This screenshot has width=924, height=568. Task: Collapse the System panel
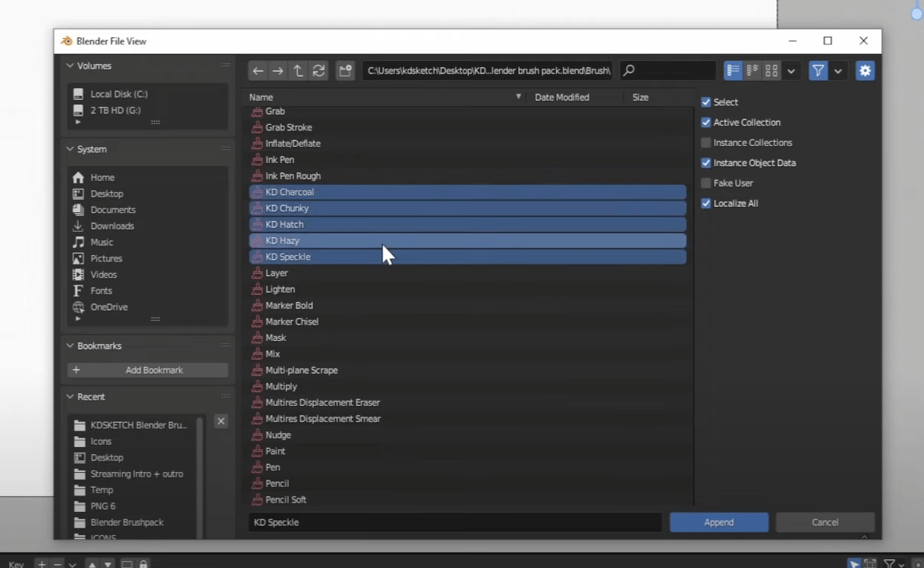pyautogui.click(x=70, y=149)
